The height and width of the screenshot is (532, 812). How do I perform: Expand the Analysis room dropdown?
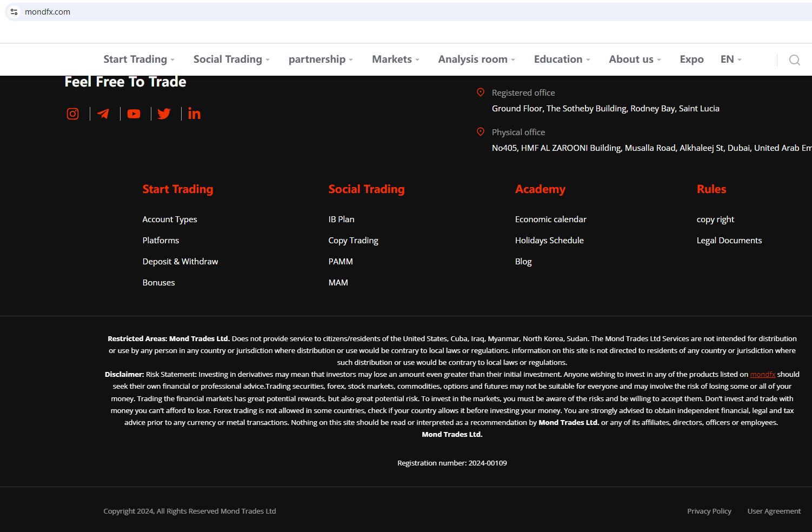click(476, 59)
